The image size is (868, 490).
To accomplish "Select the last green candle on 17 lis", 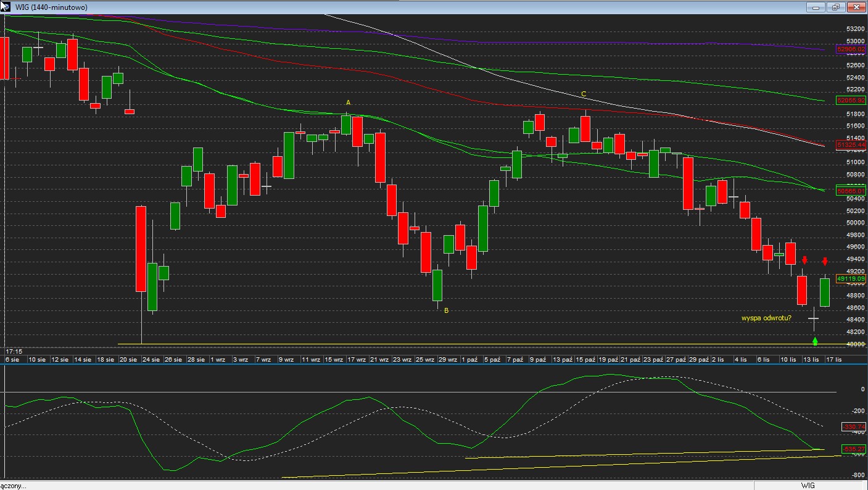I will (825, 293).
